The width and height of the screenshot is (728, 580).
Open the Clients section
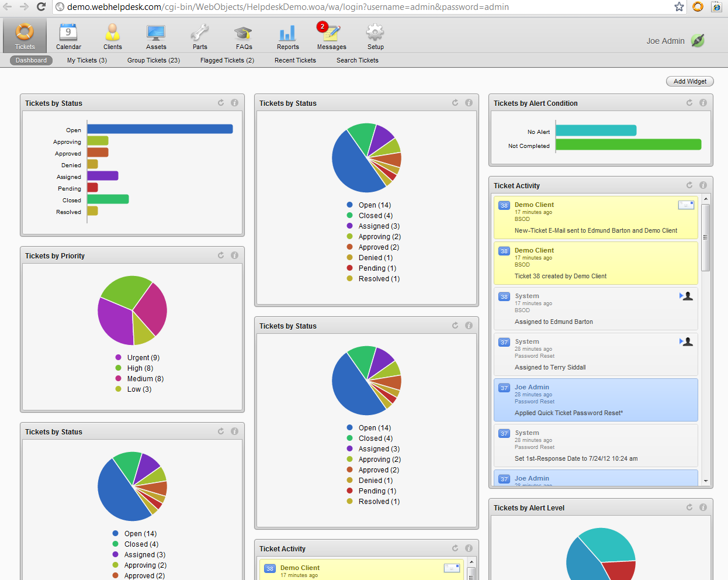pyautogui.click(x=112, y=35)
